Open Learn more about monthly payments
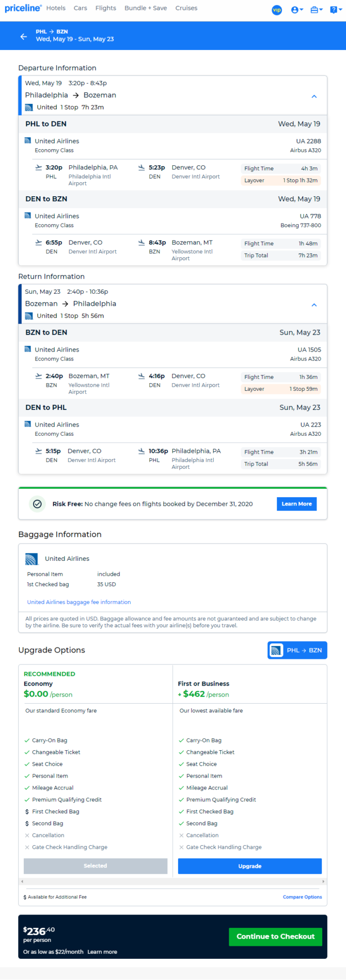This screenshot has height=980, width=346. (x=102, y=952)
